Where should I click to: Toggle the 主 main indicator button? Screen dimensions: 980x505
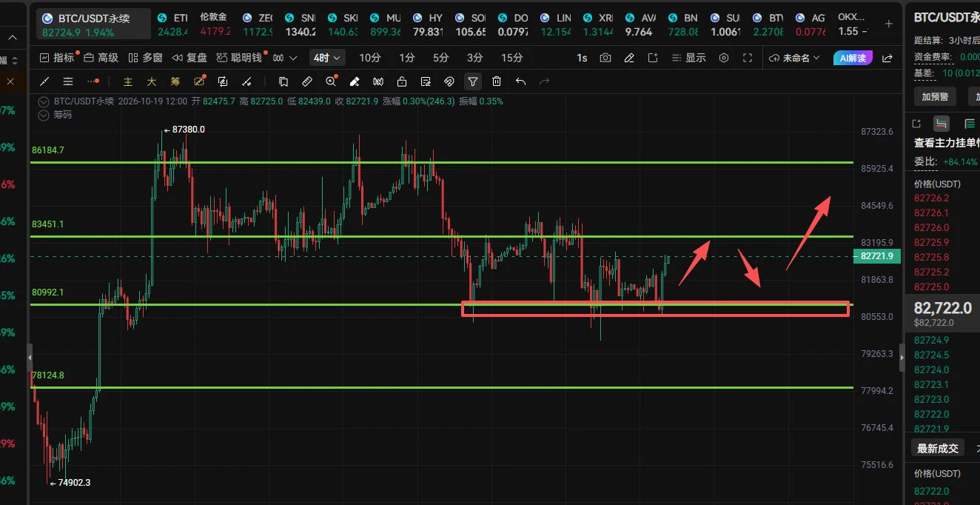[x=128, y=81]
